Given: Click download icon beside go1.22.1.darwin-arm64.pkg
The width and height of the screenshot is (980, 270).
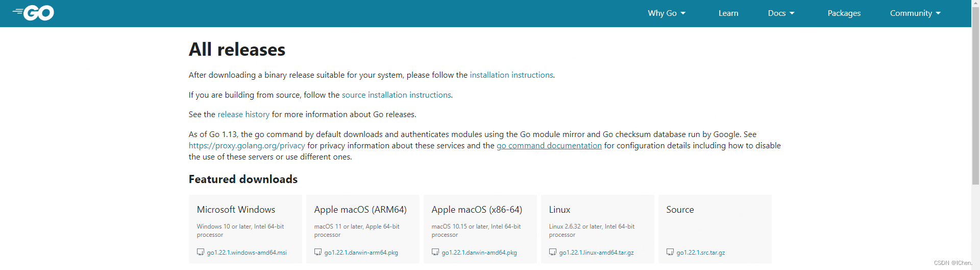Looking at the screenshot, I should coord(318,252).
